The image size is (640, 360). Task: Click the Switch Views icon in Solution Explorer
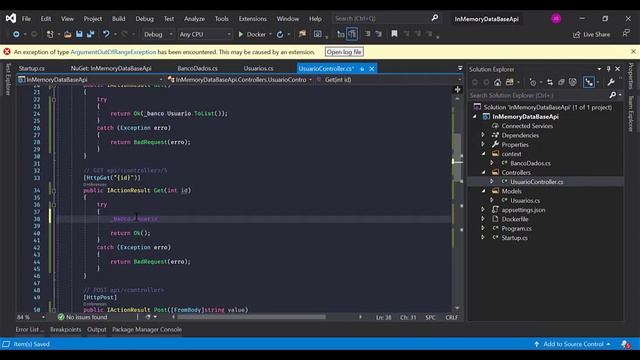[x=509, y=82]
